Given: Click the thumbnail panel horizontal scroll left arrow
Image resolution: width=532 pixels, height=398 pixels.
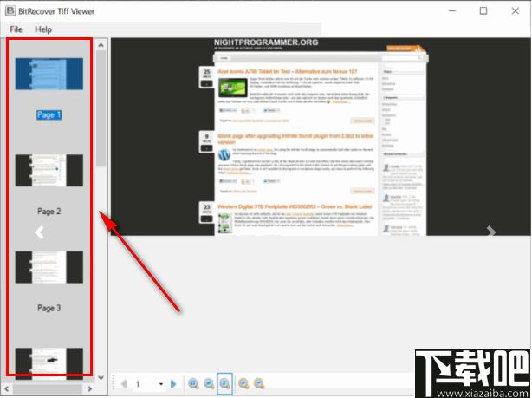Looking at the screenshot, I should (x=6, y=388).
